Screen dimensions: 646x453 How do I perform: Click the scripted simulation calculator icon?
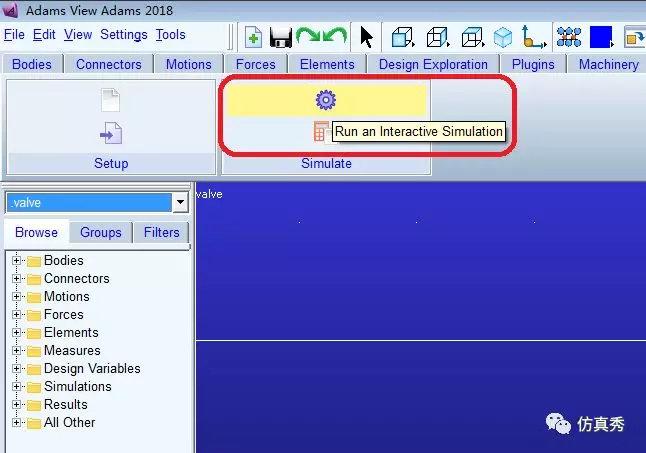321,132
